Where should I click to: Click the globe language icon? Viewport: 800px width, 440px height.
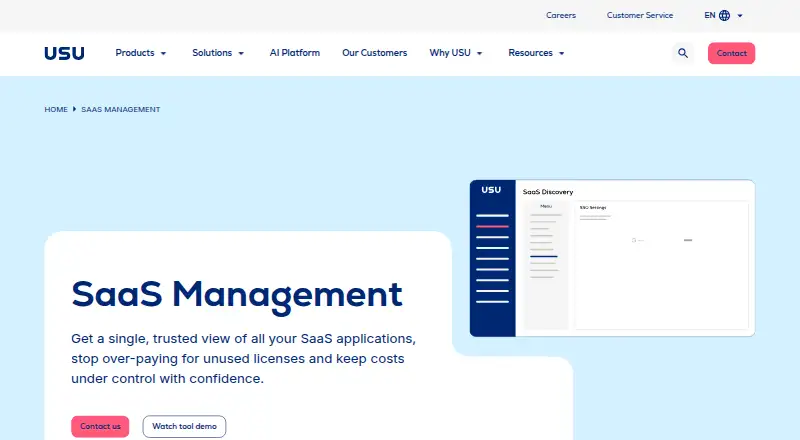coord(724,15)
